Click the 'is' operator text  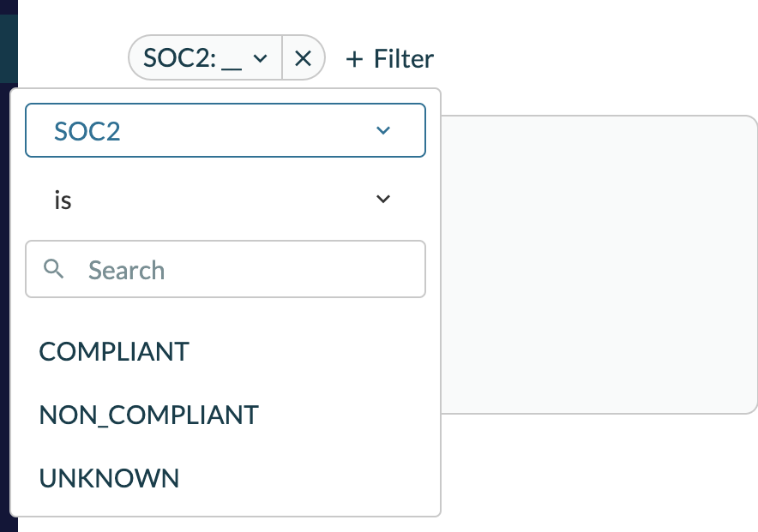(63, 200)
